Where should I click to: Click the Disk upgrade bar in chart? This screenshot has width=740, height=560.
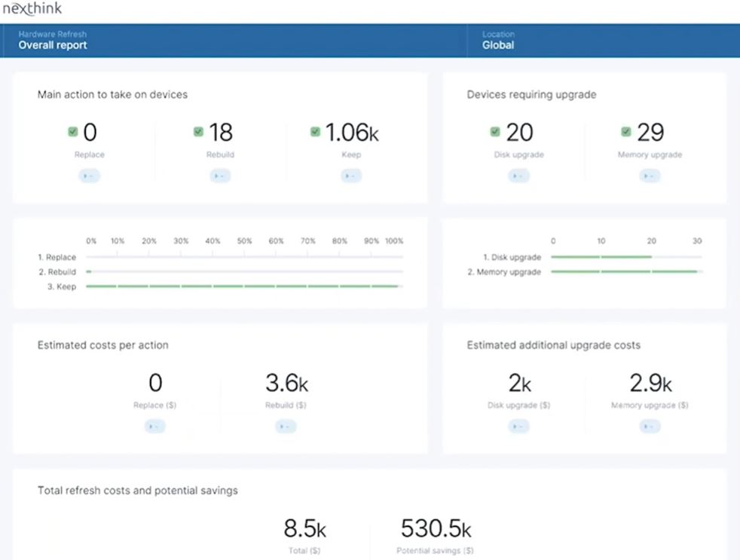[x=601, y=257]
